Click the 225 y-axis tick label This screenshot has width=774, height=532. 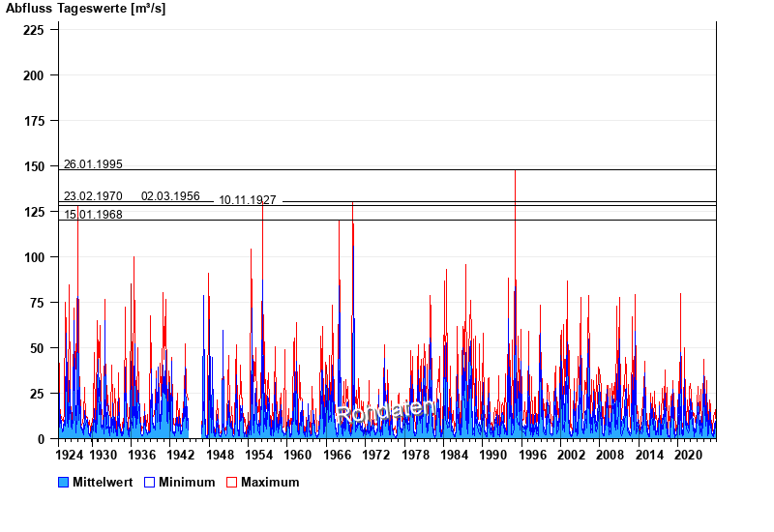[36, 30]
